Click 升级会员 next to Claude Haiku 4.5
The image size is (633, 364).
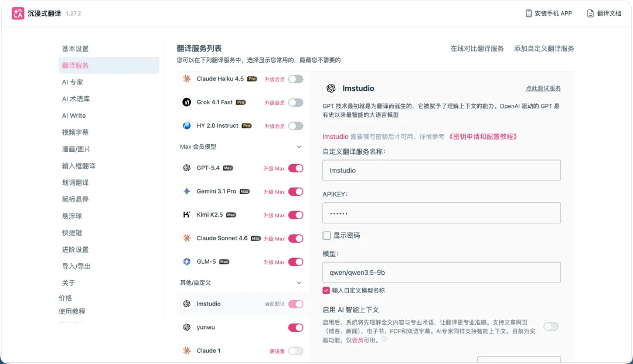[x=274, y=80]
